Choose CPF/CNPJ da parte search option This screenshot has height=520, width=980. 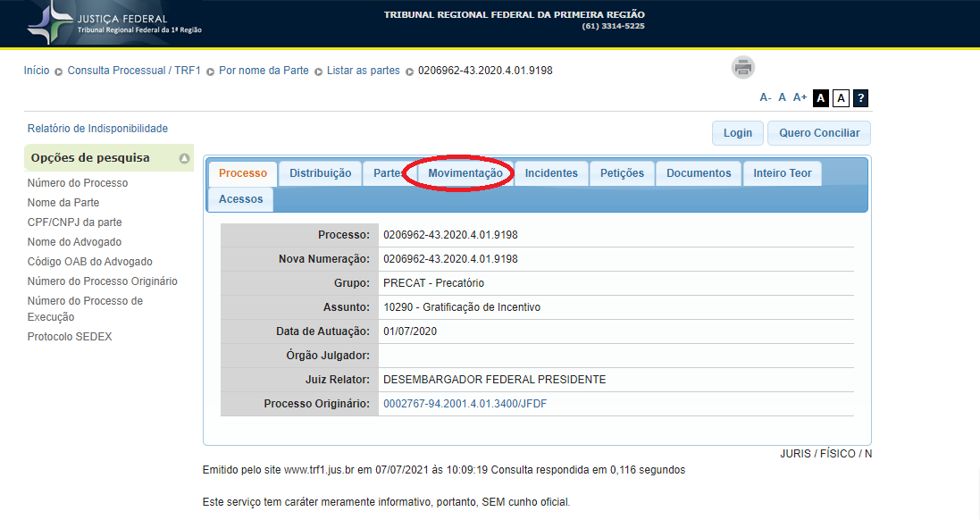click(x=74, y=222)
